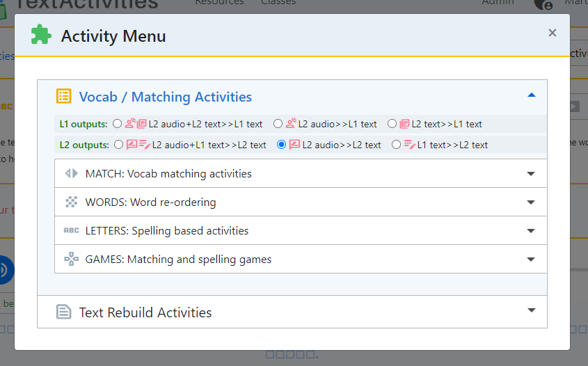This screenshot has height=366, width=588.
Task: Select L2 audio>>L1 text radio
Action: coord(278,123)
